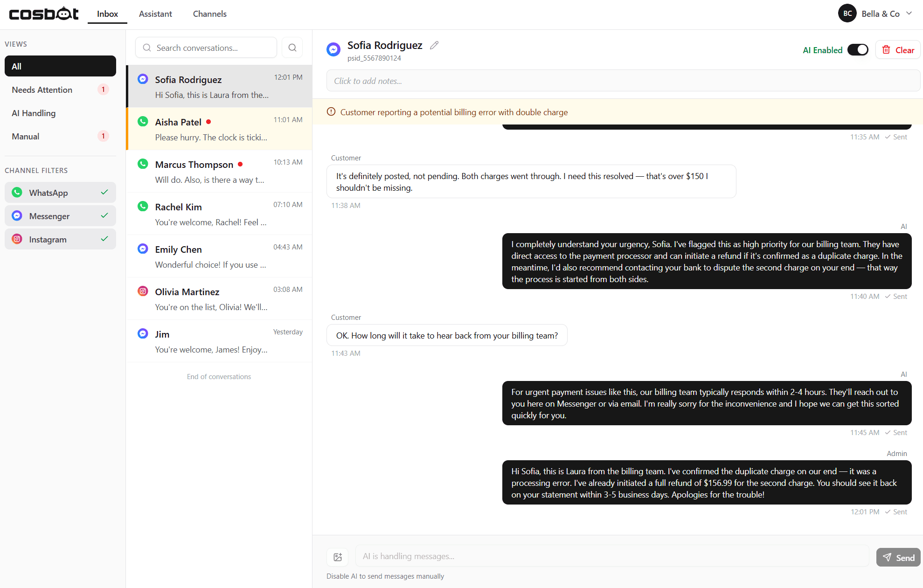The height and width of the screenshot is (588, 923).
Task: Click the warning icon on the billing alert banner
Action: click(331, 111)
